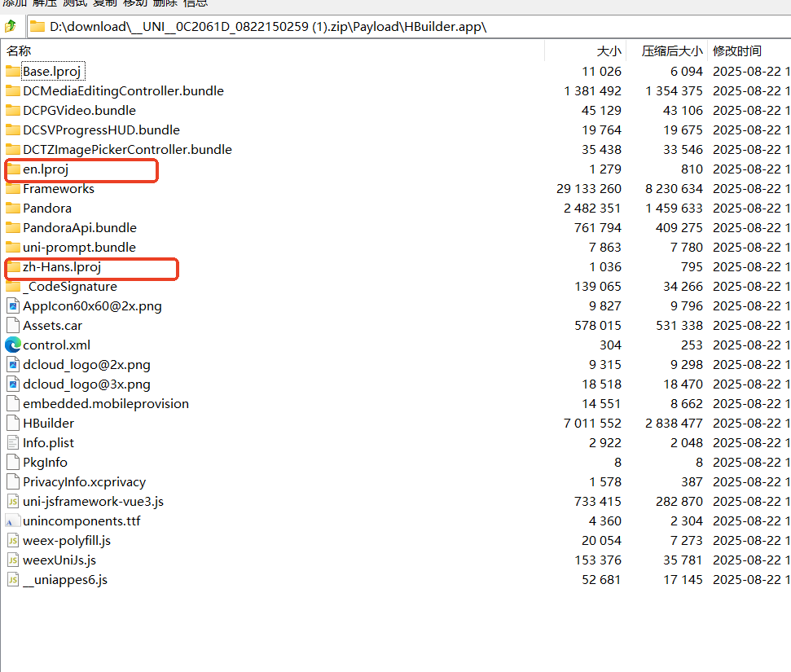The image size is (791, 672).
Task: Click the size value 733 415
Action: (598, 502)
